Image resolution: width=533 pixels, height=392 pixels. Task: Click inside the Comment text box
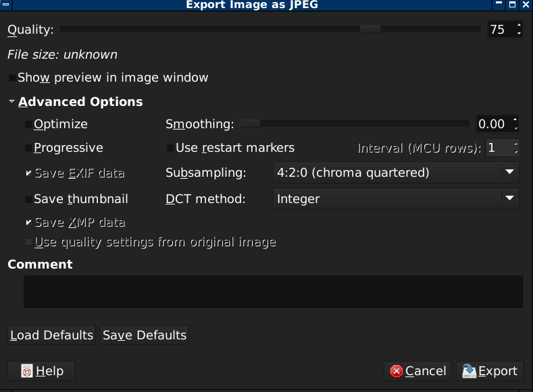(274, 292)
